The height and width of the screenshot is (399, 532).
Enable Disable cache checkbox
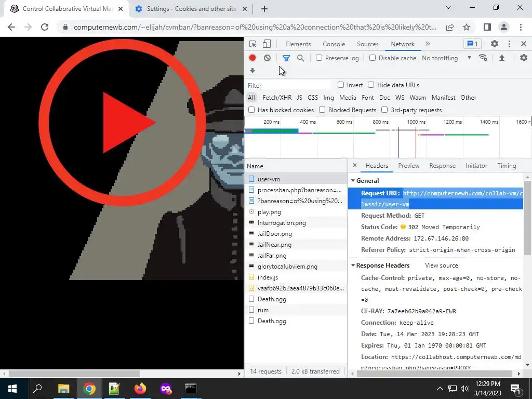(x=373, y=58)
